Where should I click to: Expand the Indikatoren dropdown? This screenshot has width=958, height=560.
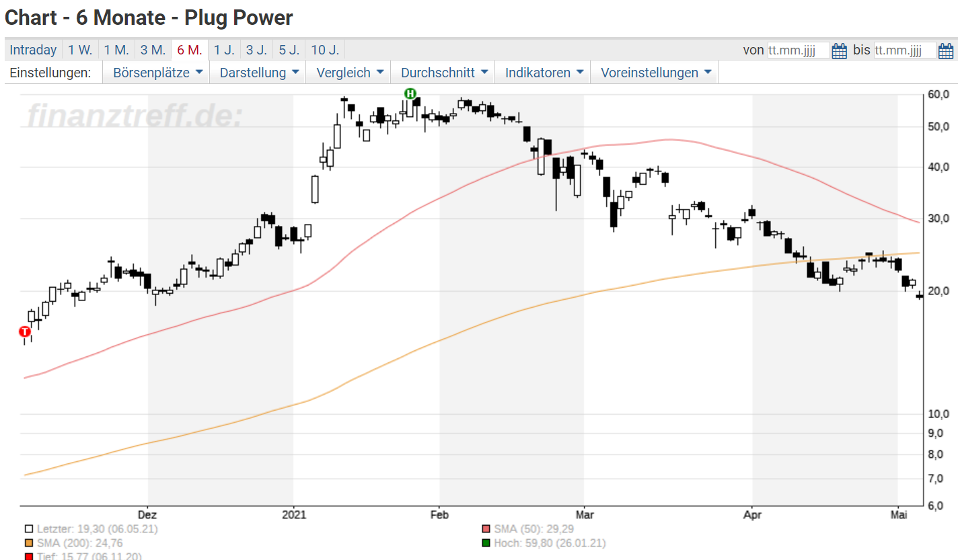543,73
